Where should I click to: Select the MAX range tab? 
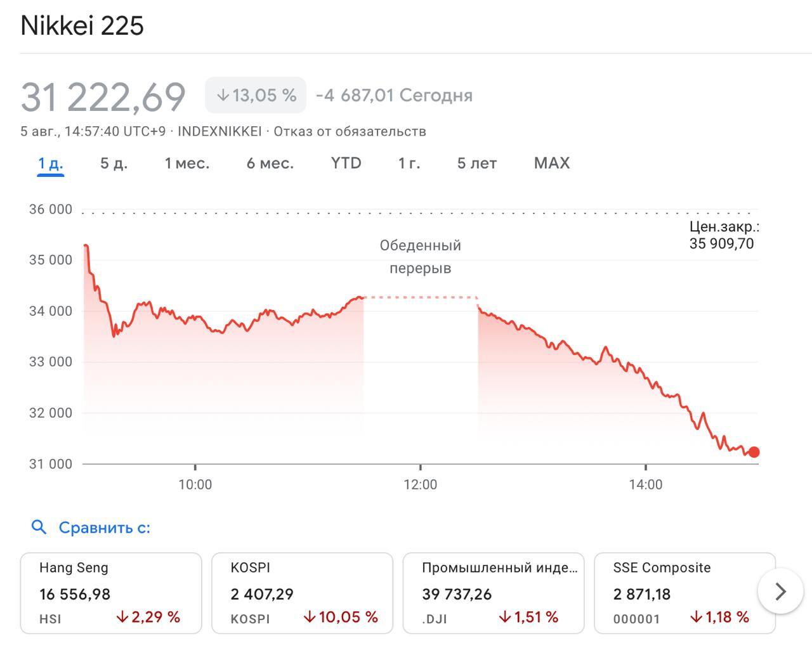pos(551,163)
